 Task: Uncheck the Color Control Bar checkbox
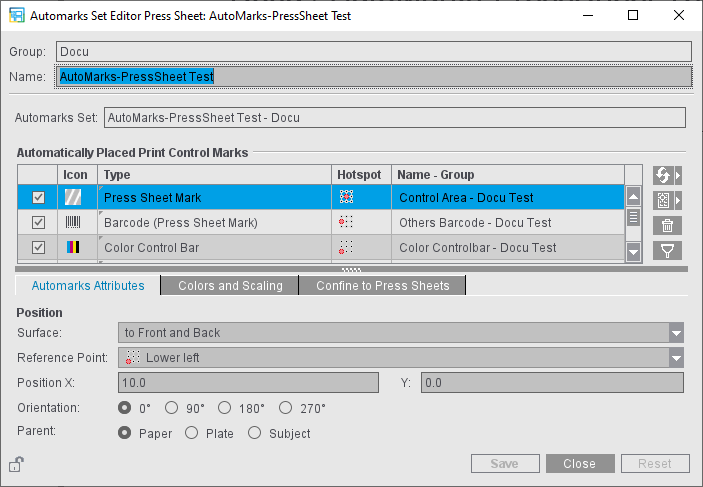pyautogui.click(x=38, y=248)
